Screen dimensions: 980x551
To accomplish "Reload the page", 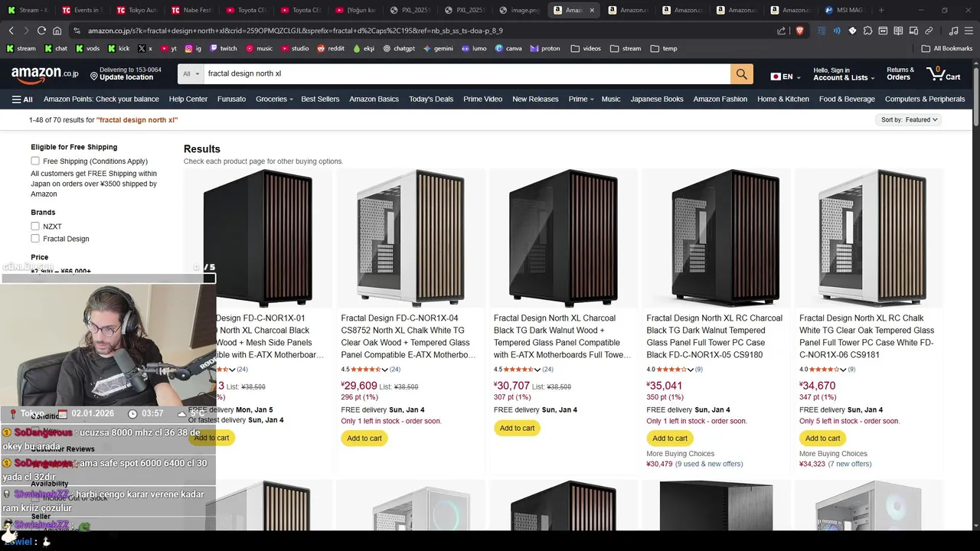I will [x=41, y=31].
